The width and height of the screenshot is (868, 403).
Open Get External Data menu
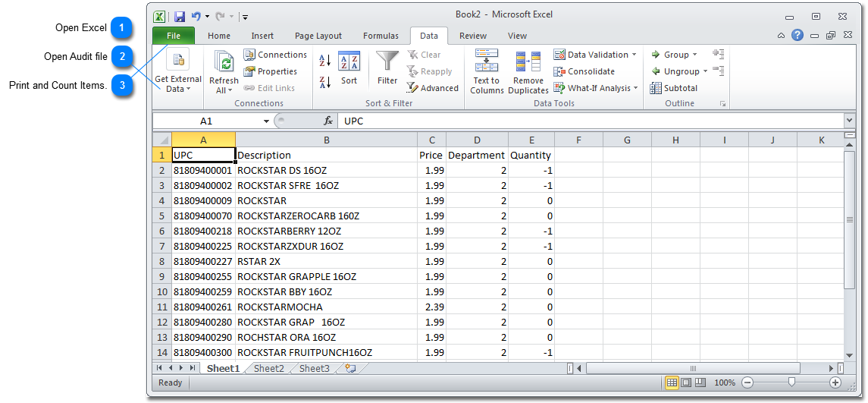(178, 72)
